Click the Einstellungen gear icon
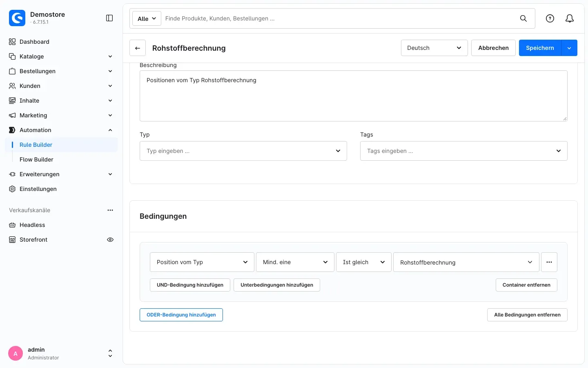Screen dimensions: 588x368 tap(12, 189)
